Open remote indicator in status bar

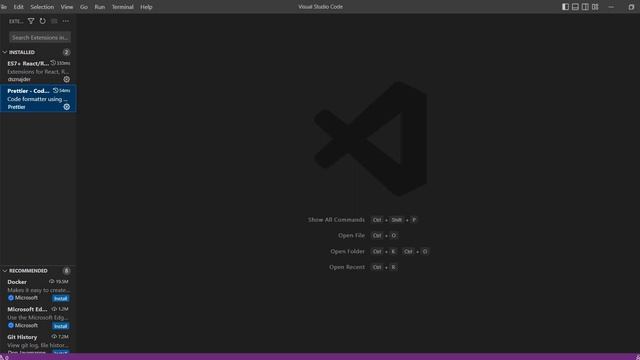[4, 357]
